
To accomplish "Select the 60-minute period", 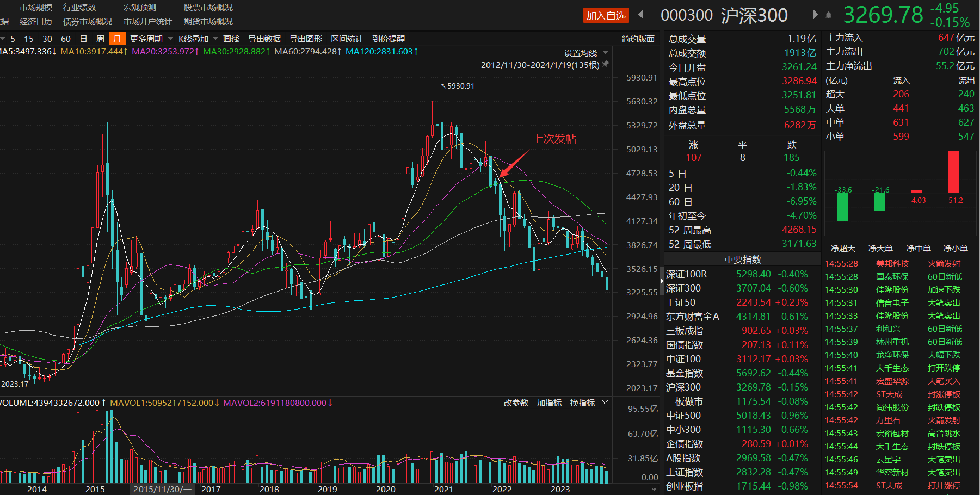I will 66,39.
